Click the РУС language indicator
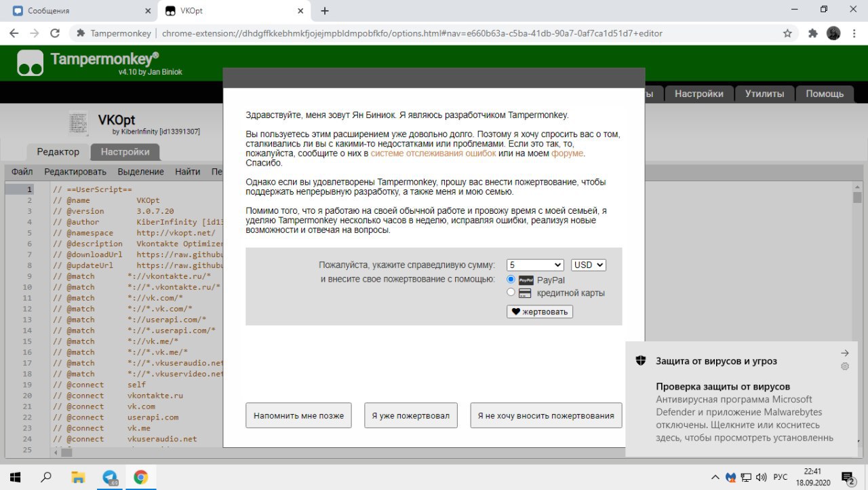 pos(781,477)
